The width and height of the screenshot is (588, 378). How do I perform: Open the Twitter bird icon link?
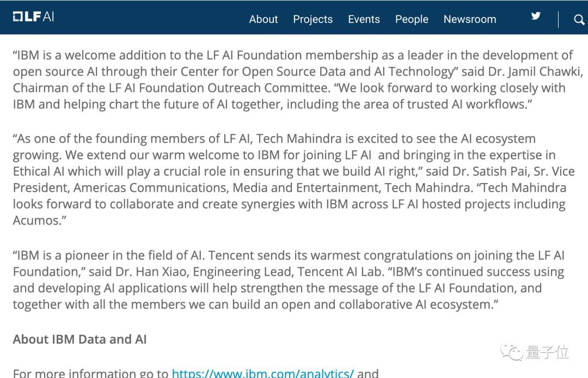[x=536, y=16]
